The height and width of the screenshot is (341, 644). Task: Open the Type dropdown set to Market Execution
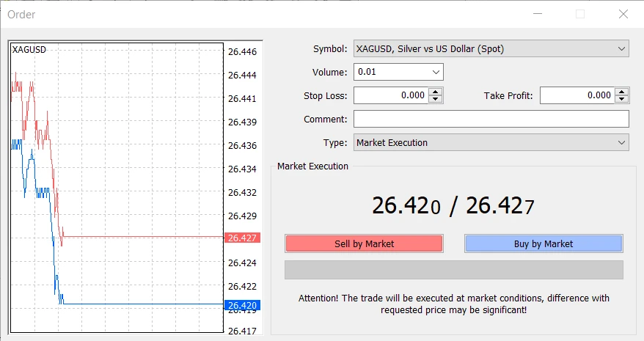point(490,143)
